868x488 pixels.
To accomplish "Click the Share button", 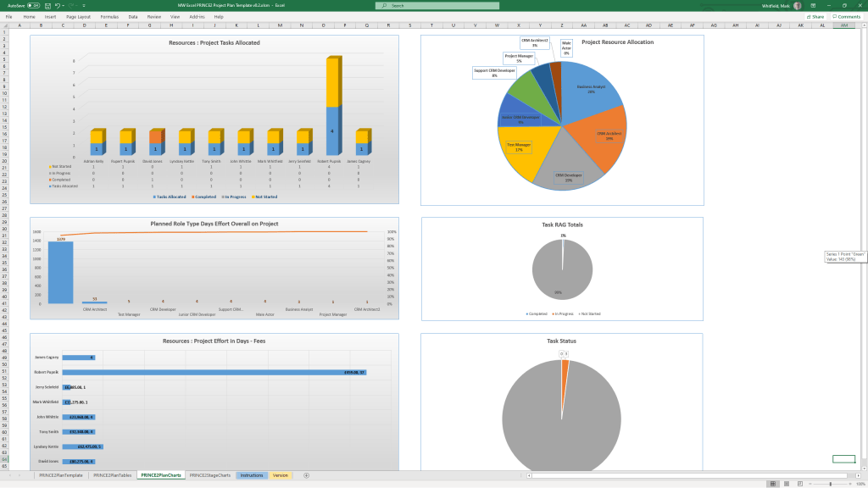I will pyautogui.click(x=815, y=17).
